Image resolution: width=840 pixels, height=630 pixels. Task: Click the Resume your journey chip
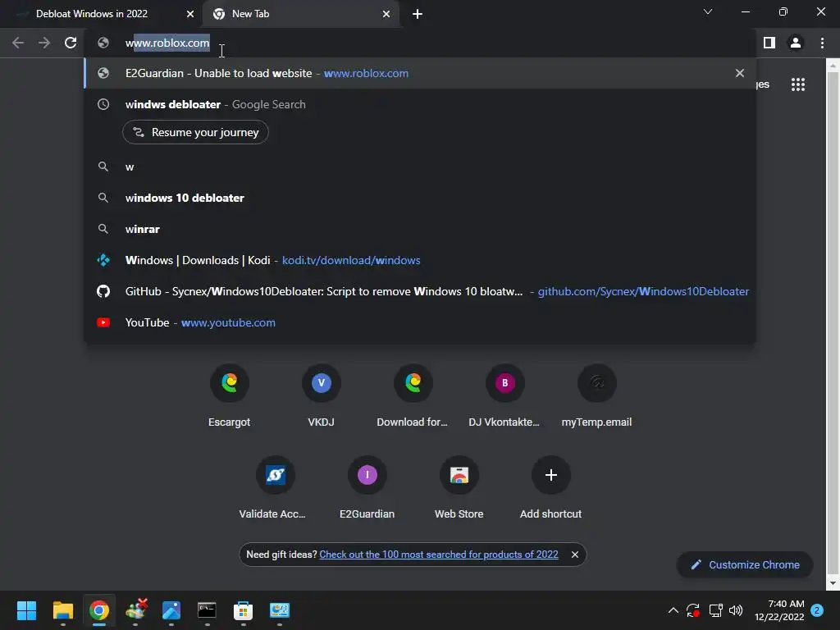pos(195,132)
